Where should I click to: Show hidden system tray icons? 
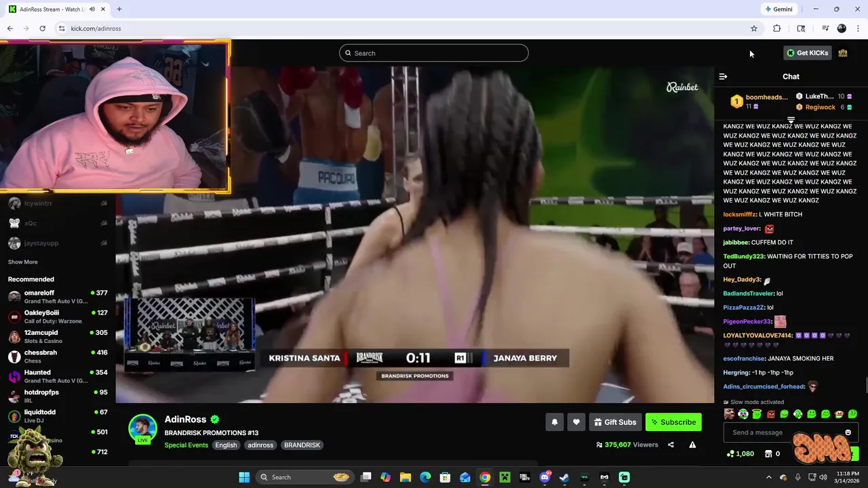pos(768,477)
